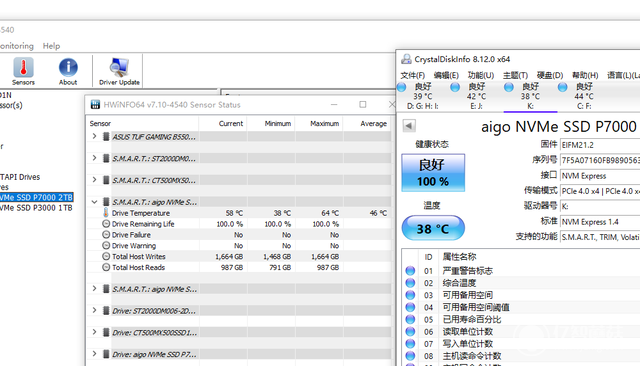Collapse the S.M.A.R.T. aigo NVMe sensor group
Image resolution: width=640 pixels, height=366 pixels.
click(x=94, y=202)
